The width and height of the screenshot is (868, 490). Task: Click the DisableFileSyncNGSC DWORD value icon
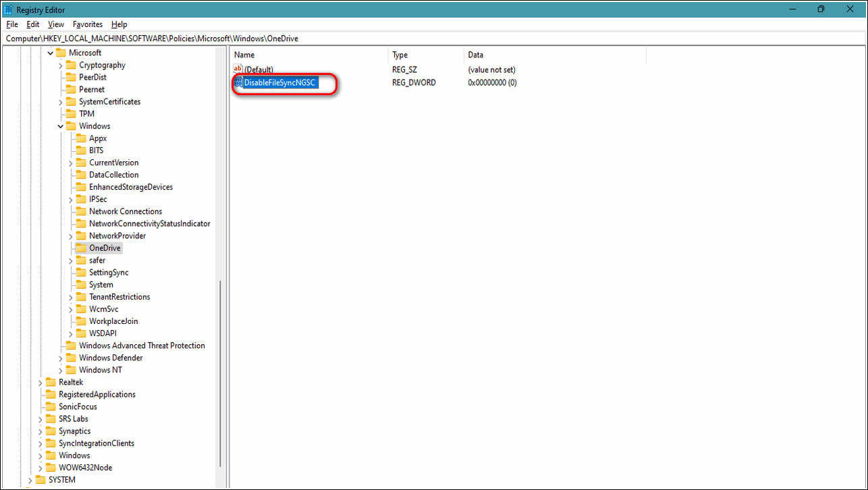[x=238, y=83]
